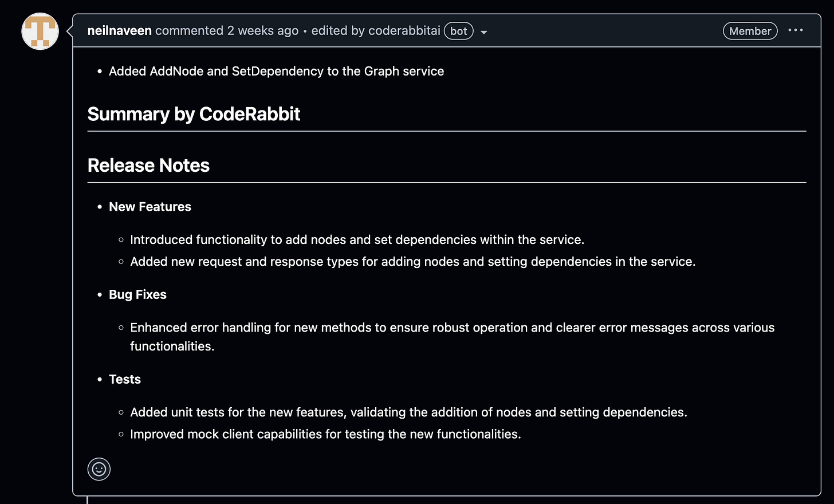Open the edited-by caret next to bot badge
834x504 pixels.
click(x=484, y=32)
